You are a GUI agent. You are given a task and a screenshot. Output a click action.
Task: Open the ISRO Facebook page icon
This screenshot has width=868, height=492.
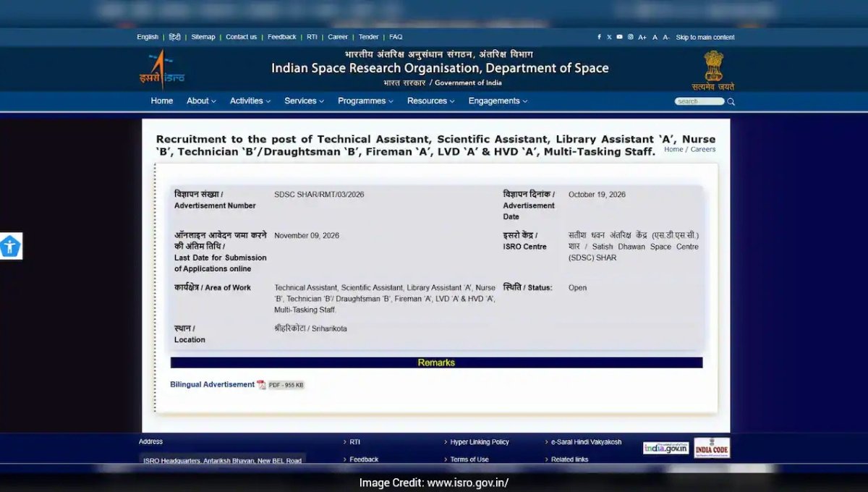coord(599,37)
